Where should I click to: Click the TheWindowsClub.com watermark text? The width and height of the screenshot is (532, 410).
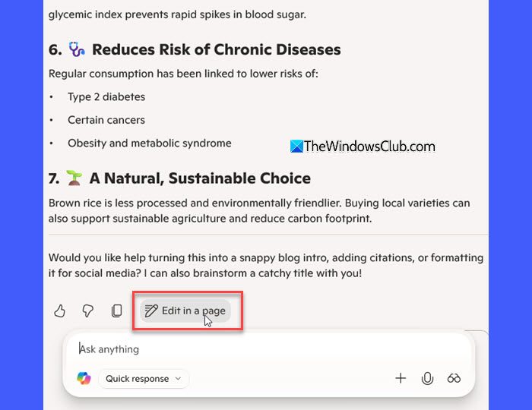tap(369, 147)
